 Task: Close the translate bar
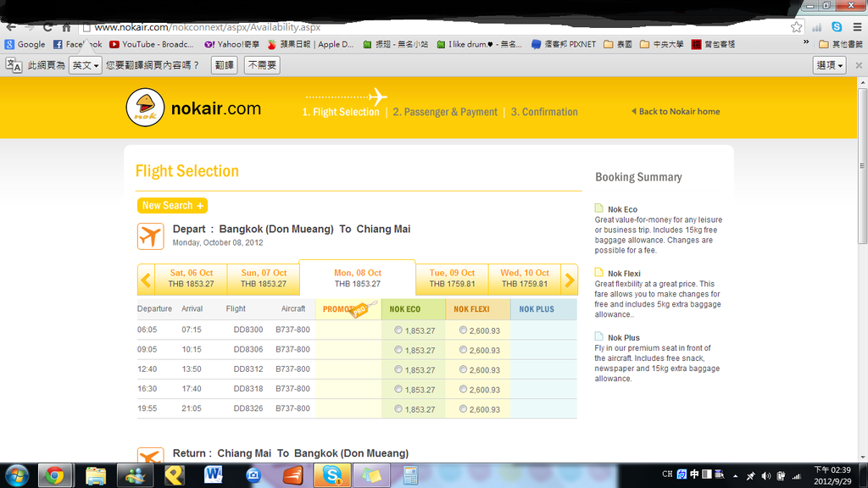point(859,65)
